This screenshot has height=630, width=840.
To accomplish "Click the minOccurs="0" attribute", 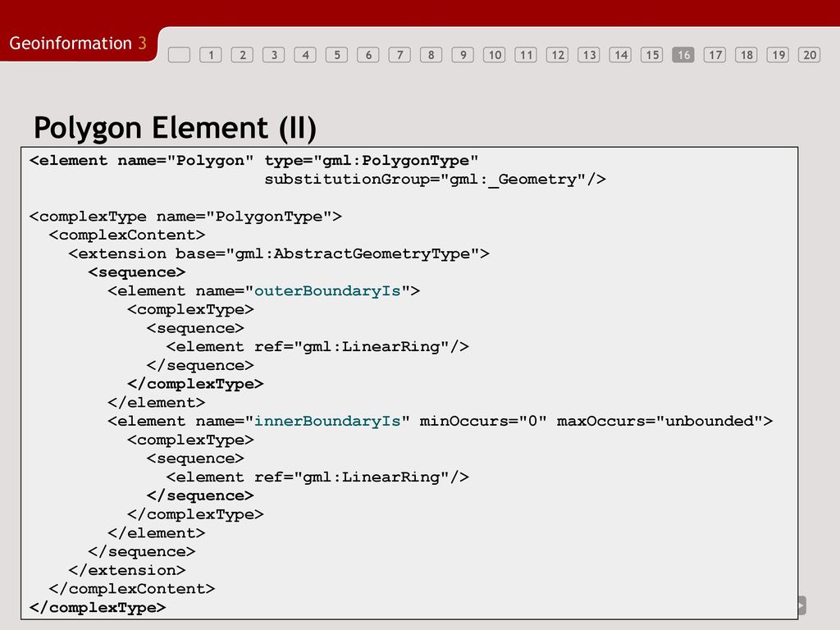I will tap(483, 421).
